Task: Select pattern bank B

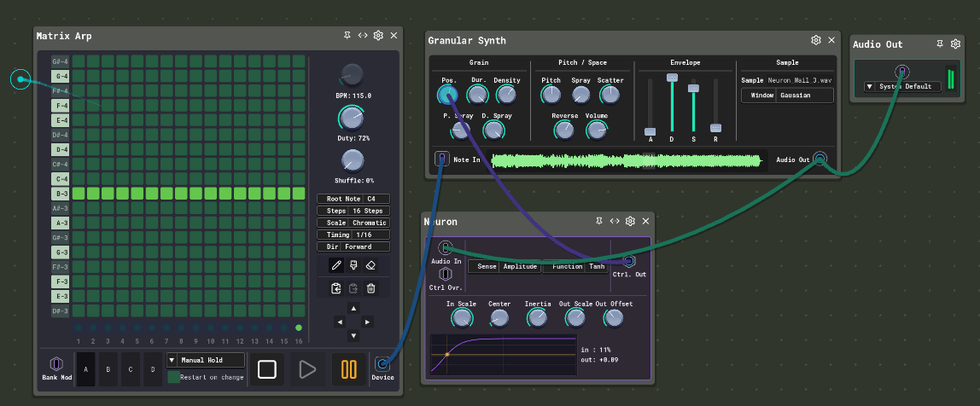Action: click(108, 369)
